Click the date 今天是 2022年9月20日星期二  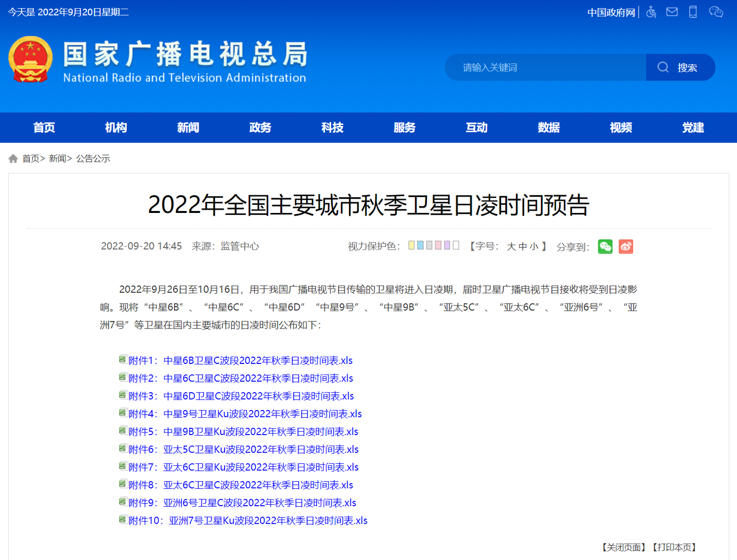[69, 12]
